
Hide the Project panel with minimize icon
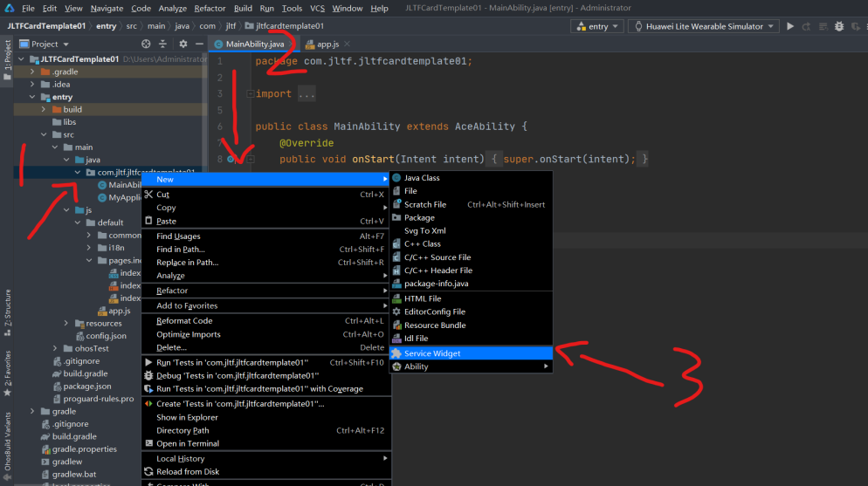(197, 44)
